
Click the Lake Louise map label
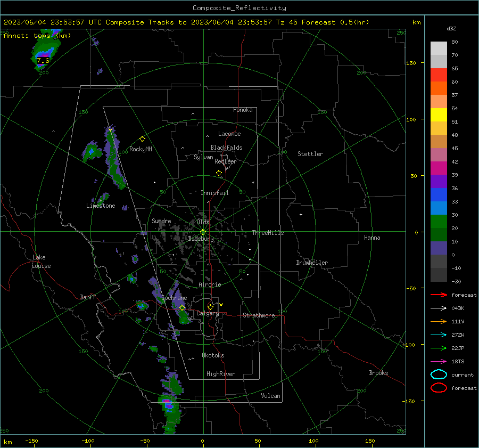click(x=41, y=262)
